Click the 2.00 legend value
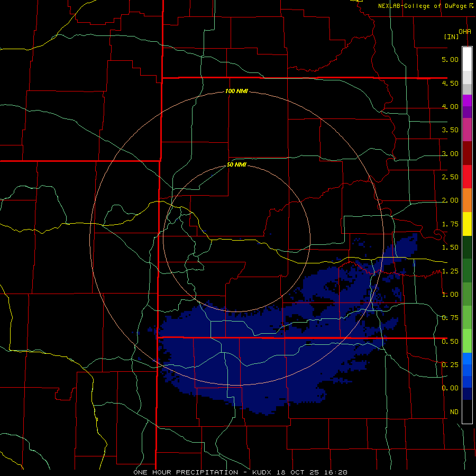Screen dimensions: 476x476 click(x=450, y=200)
